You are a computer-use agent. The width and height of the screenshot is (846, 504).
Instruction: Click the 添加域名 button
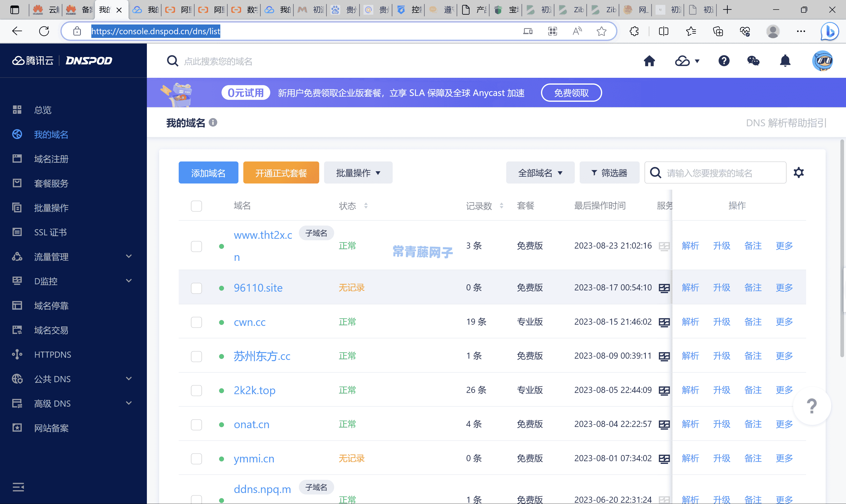(x=208, y=172)
